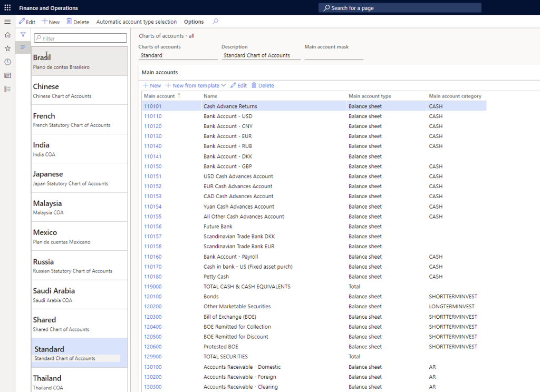Click the search icon in action bar
This screenshot has height=392, width=540.
click(215, 22)
